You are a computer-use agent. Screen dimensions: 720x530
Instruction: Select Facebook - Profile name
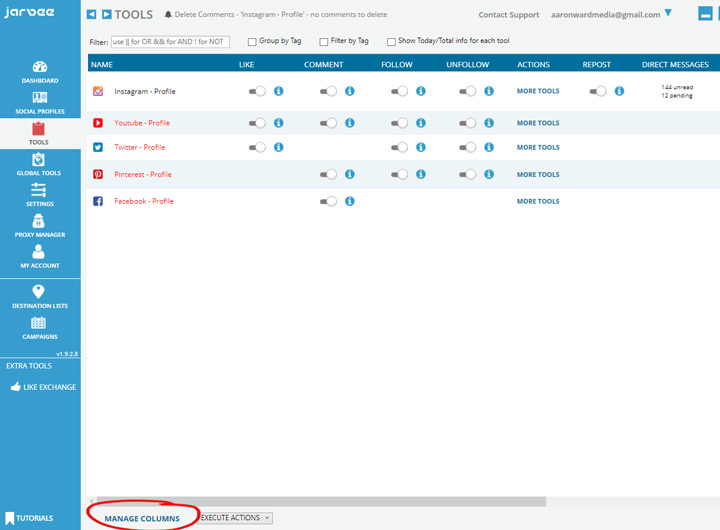pyautogui.click(x=144, y=201)
